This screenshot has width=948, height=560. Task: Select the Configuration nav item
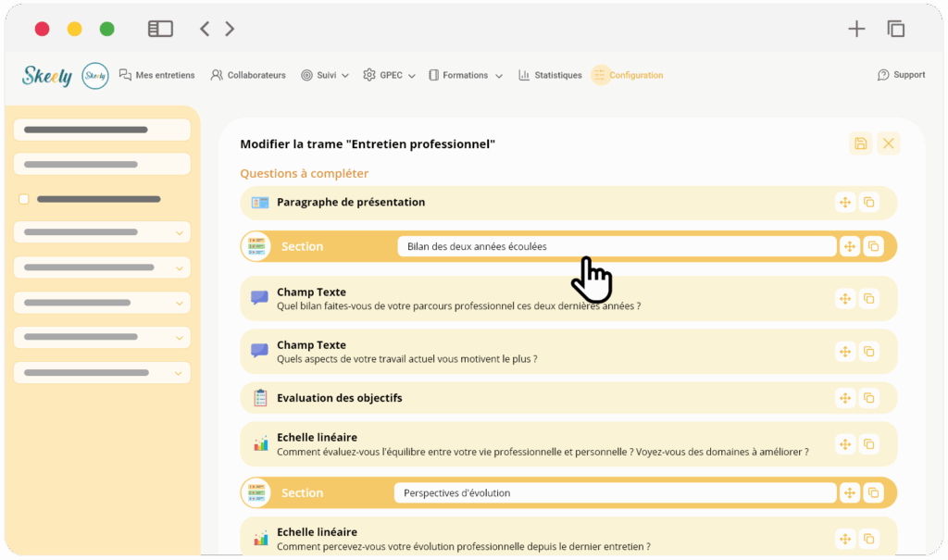628,75
